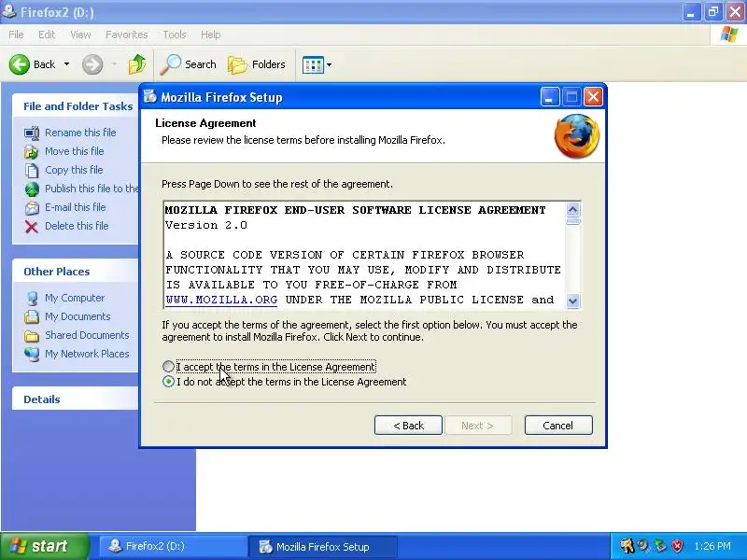The image size is (747, 560).
Task: Open the File menu
Action: [x=16, y=35]
